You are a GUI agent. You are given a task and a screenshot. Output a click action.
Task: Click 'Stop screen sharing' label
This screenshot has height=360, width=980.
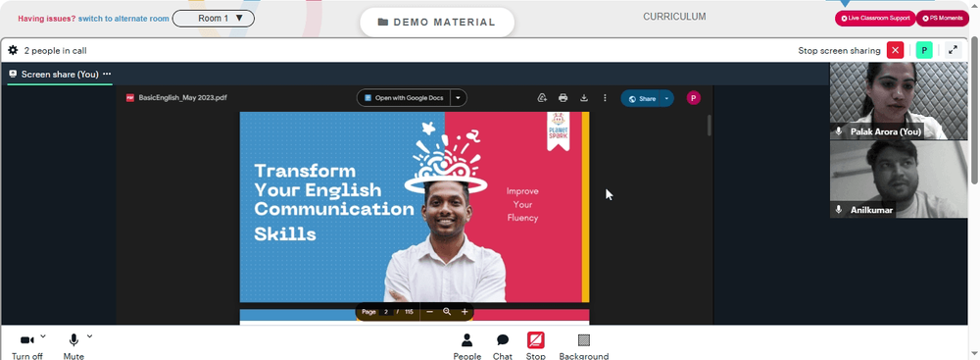point(839,51)
